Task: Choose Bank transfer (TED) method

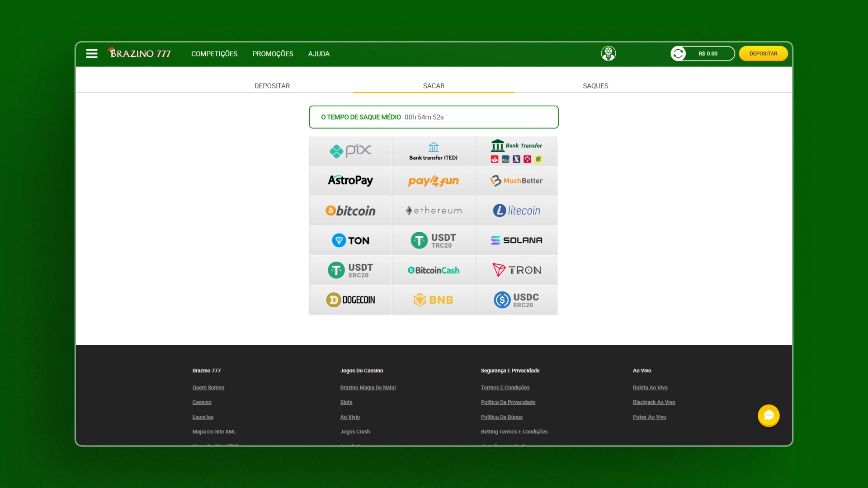Action: click(434, 151)
